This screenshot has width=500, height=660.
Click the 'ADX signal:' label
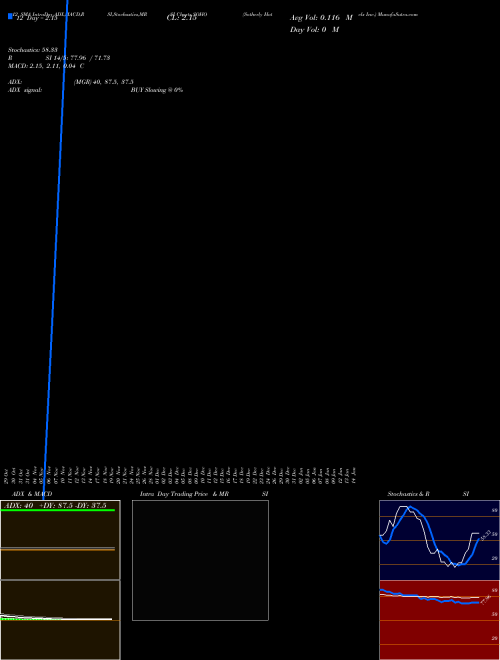tap(25, 90)
